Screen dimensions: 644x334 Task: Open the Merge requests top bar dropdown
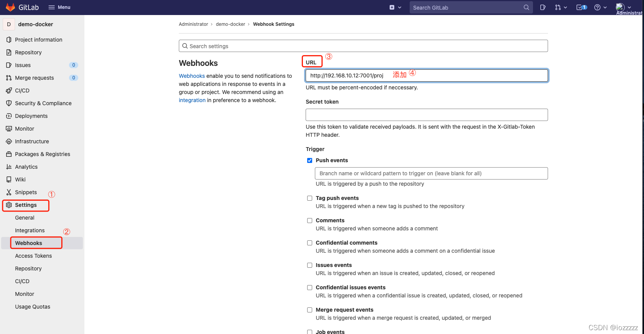561,7
